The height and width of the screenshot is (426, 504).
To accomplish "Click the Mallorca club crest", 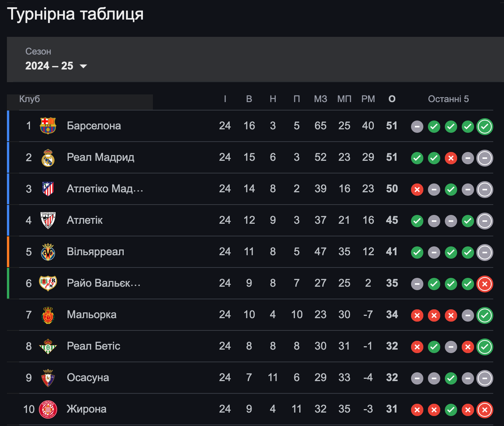I will click(x=48, y=315).
